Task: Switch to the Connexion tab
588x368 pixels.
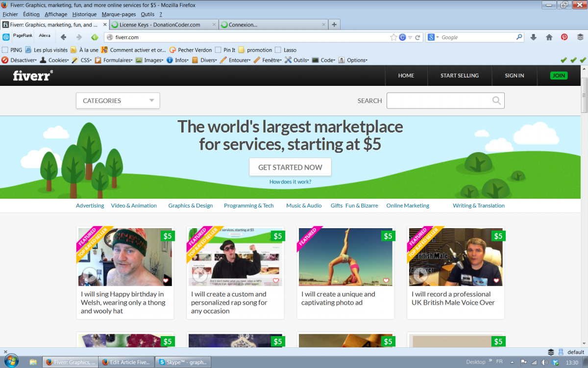Action: tap(273, 25)
